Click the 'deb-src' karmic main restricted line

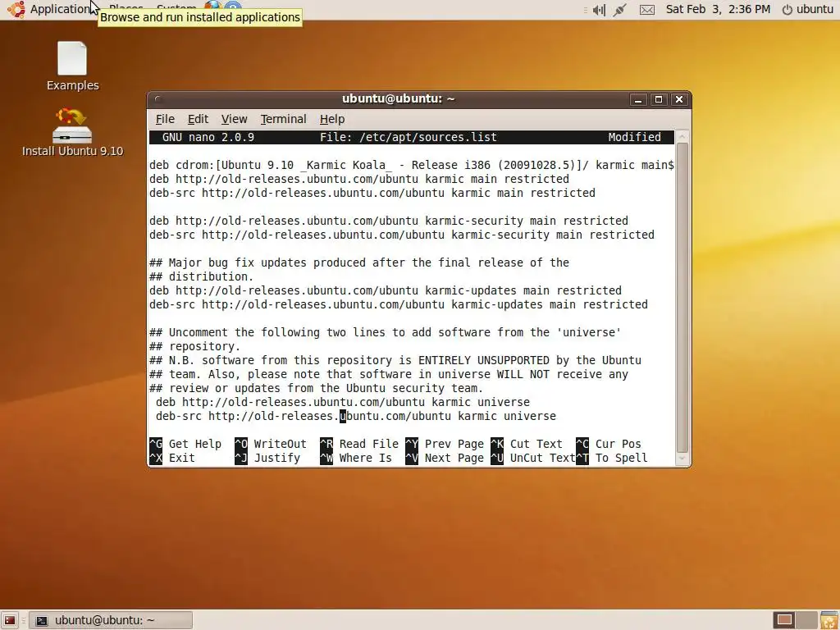click(372, 193)
